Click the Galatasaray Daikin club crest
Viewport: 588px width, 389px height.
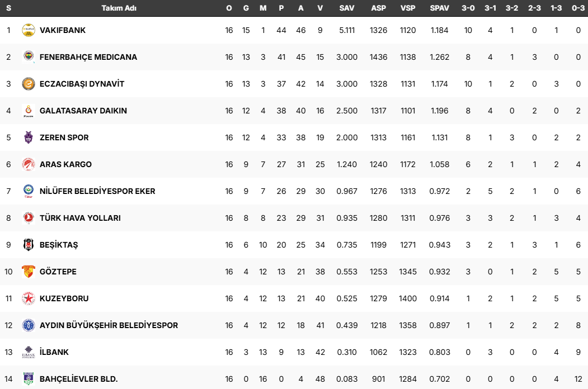(x=29, y=111)
